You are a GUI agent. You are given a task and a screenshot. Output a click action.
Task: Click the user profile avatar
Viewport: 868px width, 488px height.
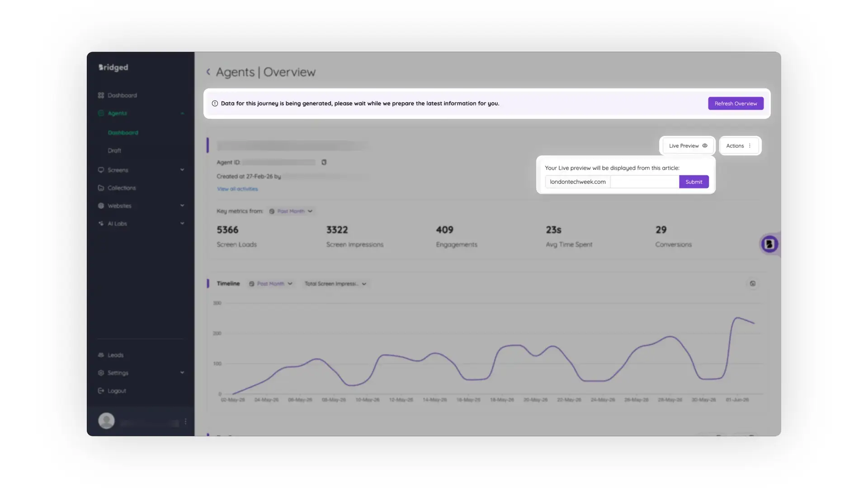pos(107,421)
